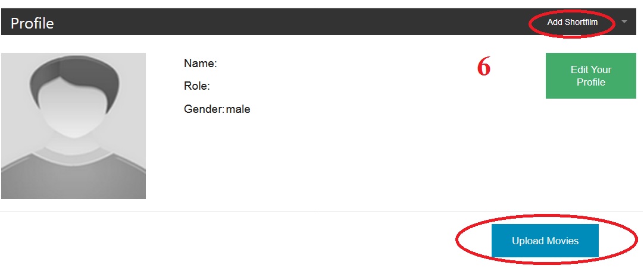
Task: Click the Add Shortfilm link
Action: pyautogui.click(x=572, y=23)
